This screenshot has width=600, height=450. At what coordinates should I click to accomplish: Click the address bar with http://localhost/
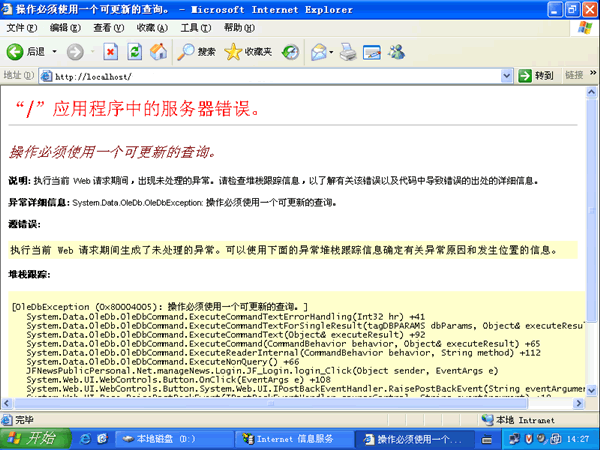pos(276,77)
